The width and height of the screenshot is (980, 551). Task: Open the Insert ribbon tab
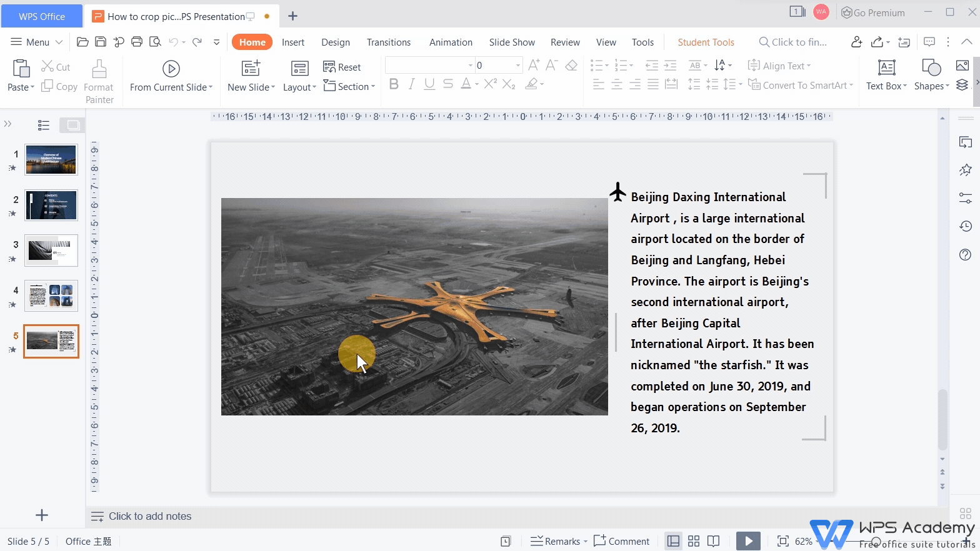pos(293,42)
